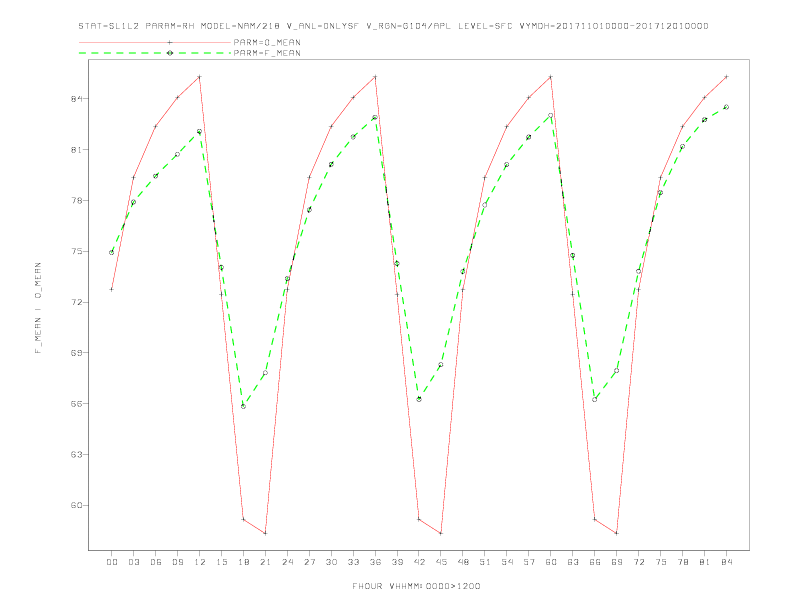Click forecast hour label 48 on x-axis
792x612 pixels.
tap(463, 562)
